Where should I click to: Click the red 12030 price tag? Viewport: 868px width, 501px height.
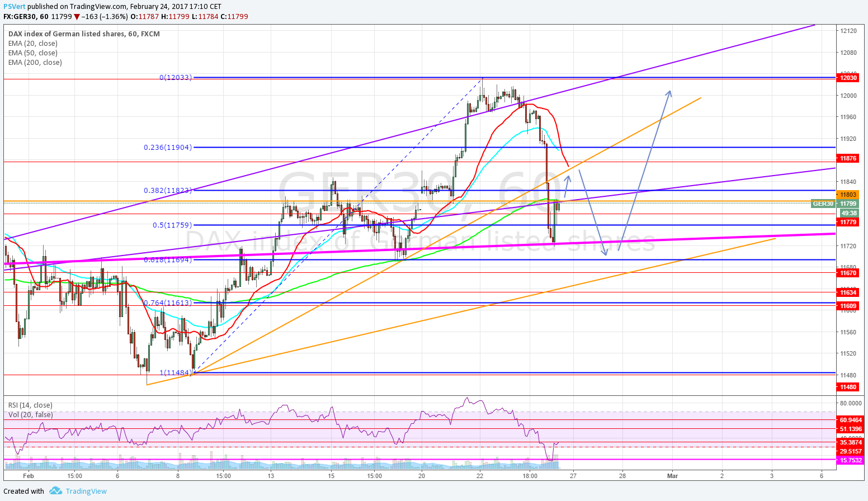point(848,78)
